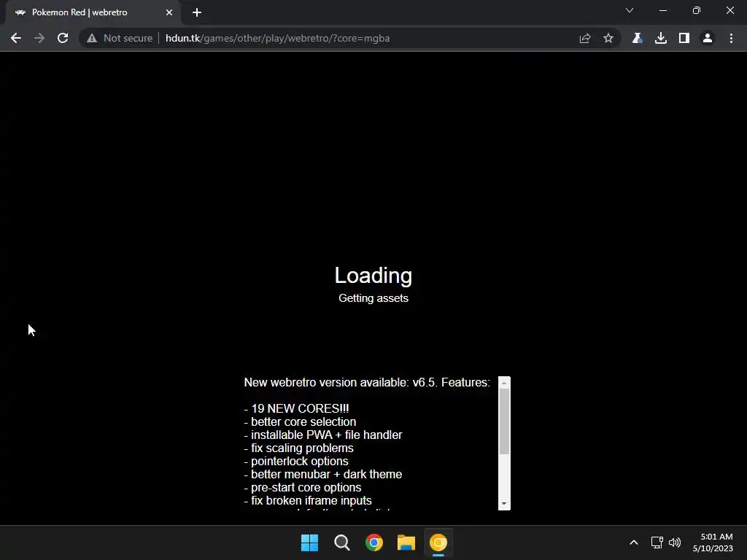Expand the tab search chevron
Screen dimensions: 747x560
tap(630, 10)
